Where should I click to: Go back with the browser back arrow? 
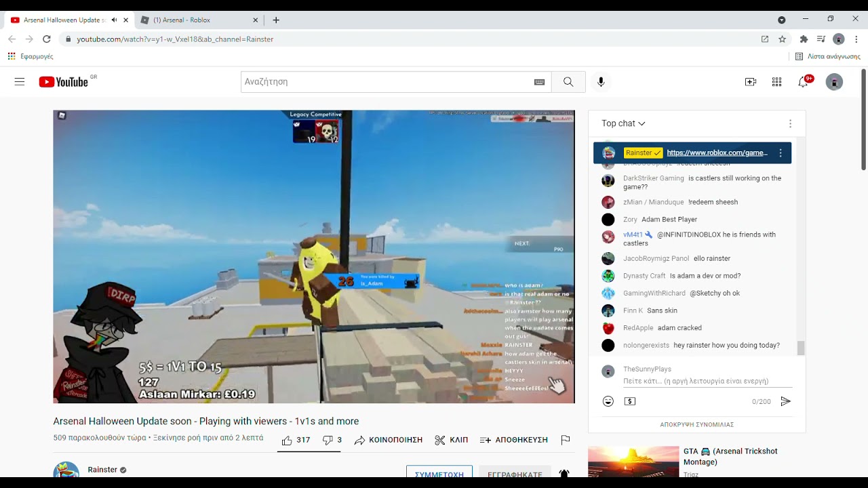tap(12, 39)
